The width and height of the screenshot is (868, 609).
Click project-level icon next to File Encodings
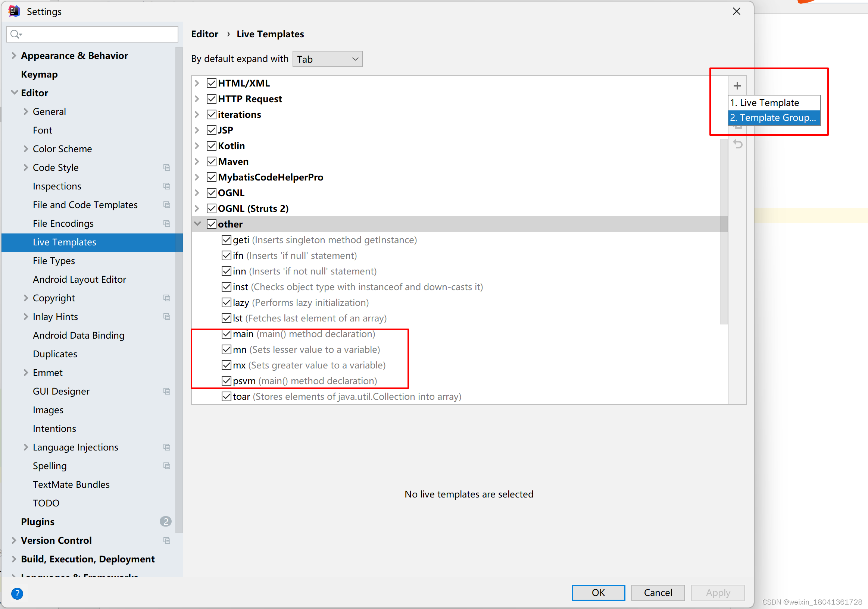[x=167, y=223]
